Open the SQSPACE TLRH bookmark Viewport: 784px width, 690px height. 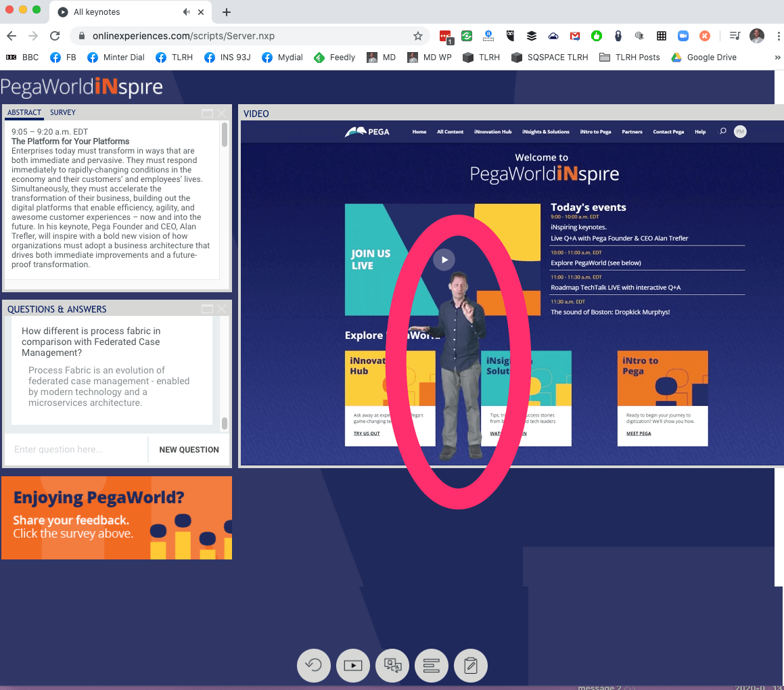point(549,57)
